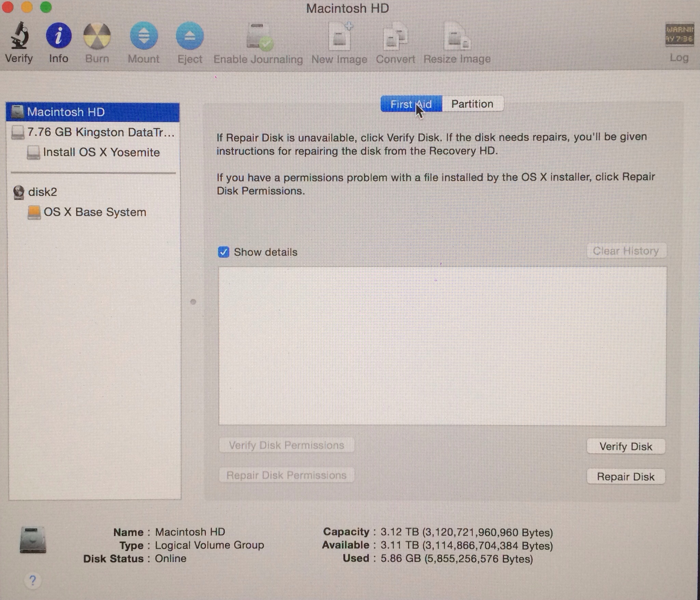Click the Verify microscope icon
Image resolution: width=700 pixels, height=600 pixels.
point(19,36)
